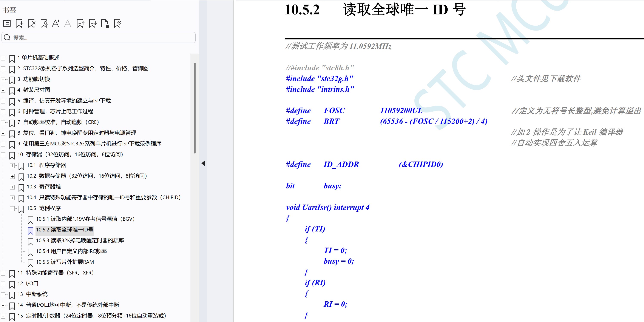Open bookmark 9 使用第三方MCU

89,143
